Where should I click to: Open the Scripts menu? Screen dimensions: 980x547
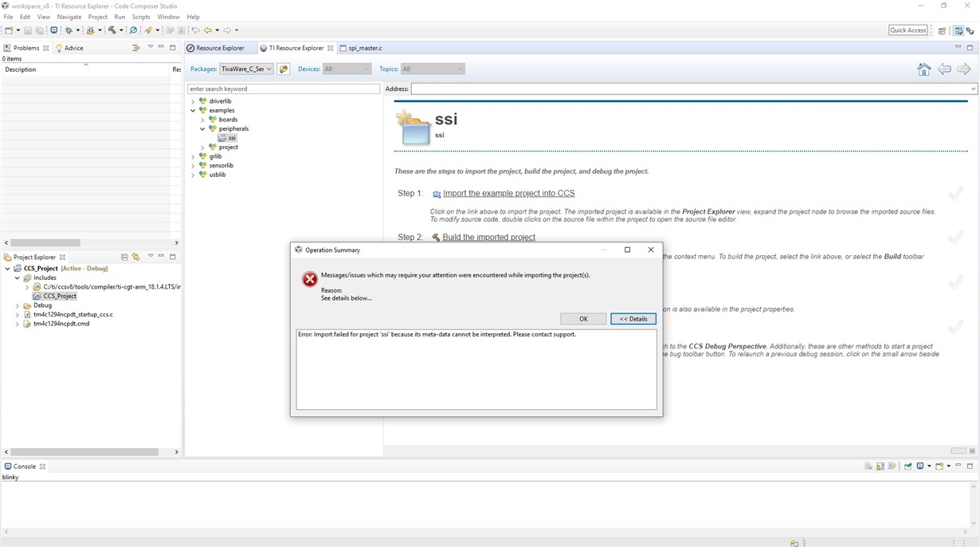click(x=141, y=17)
